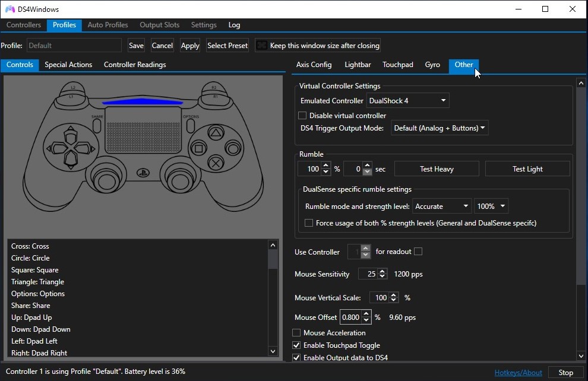
Task: Click the blue lightbar on controller
Action: point(143,101)
